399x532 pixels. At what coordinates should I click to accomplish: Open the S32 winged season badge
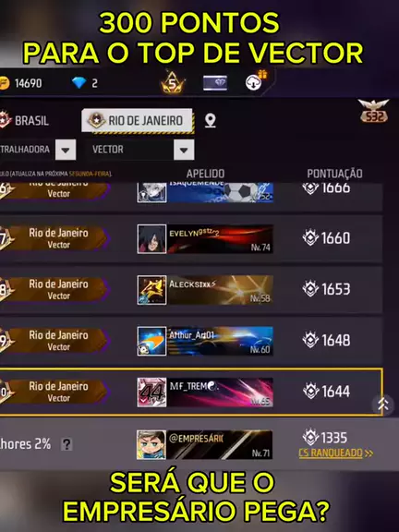[373, 111]
